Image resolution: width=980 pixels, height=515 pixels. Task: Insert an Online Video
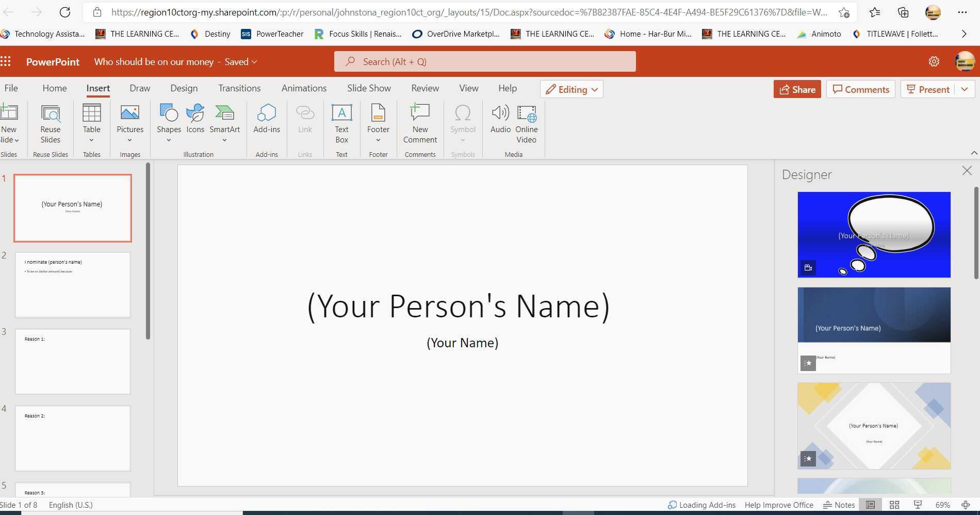point(526,124)
